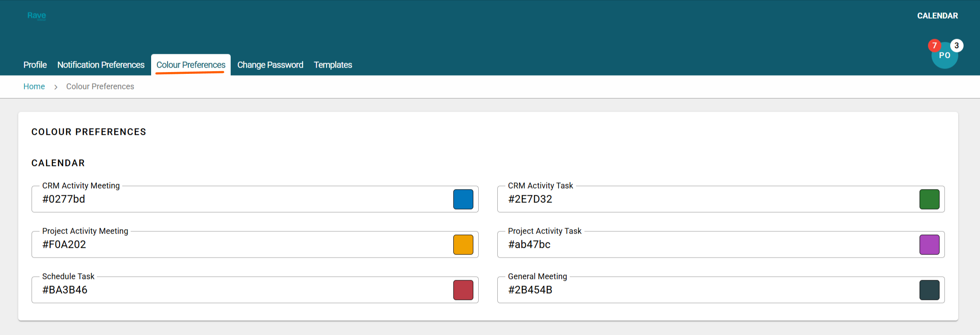
Task: Click the white badge showing 3
Action: pos(956,45)
